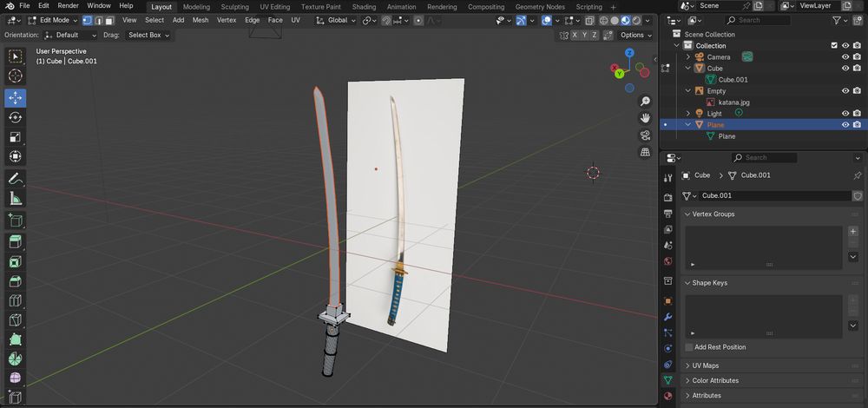Select the Bevel tool
868x408 pixels.
[x=16, y=280]
